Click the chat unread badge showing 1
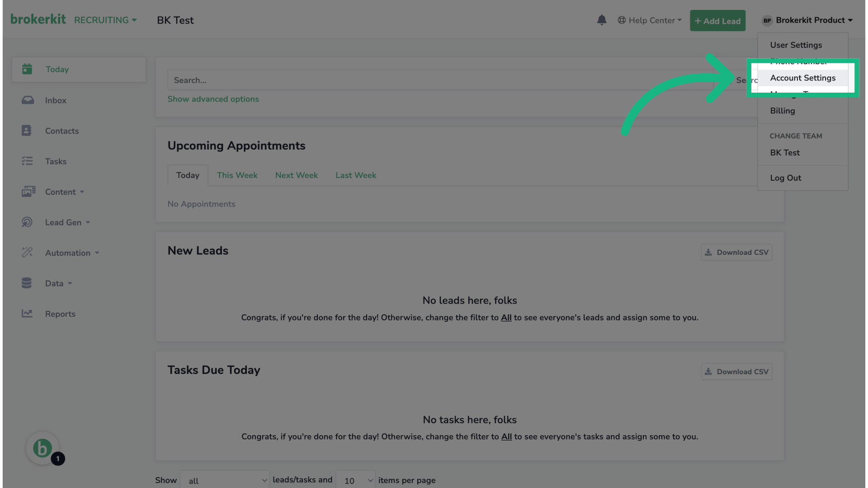This screenshot has width=868, height=488. [x=58, y=459]
